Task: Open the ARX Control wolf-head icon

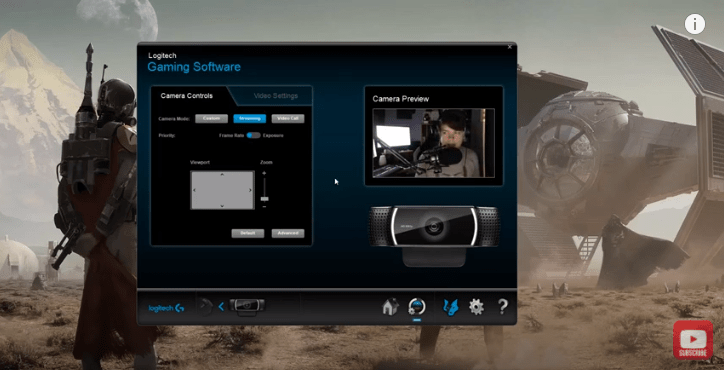Action: [x=451, y=306]
